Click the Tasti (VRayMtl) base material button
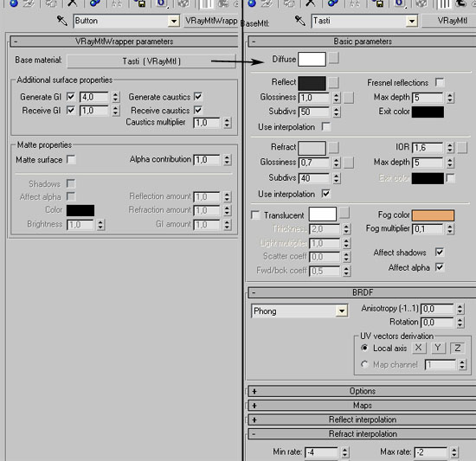The image size is (476, 461). [x=151, y=61]
